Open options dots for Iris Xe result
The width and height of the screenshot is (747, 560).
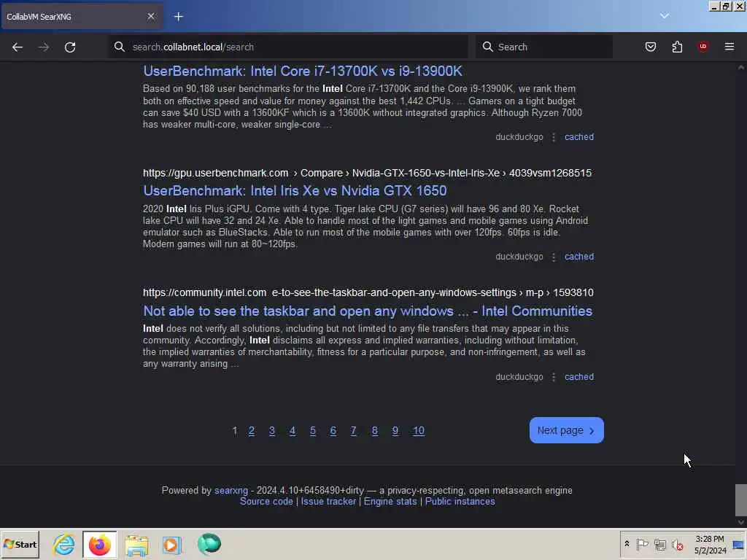(x=554, y=257)
